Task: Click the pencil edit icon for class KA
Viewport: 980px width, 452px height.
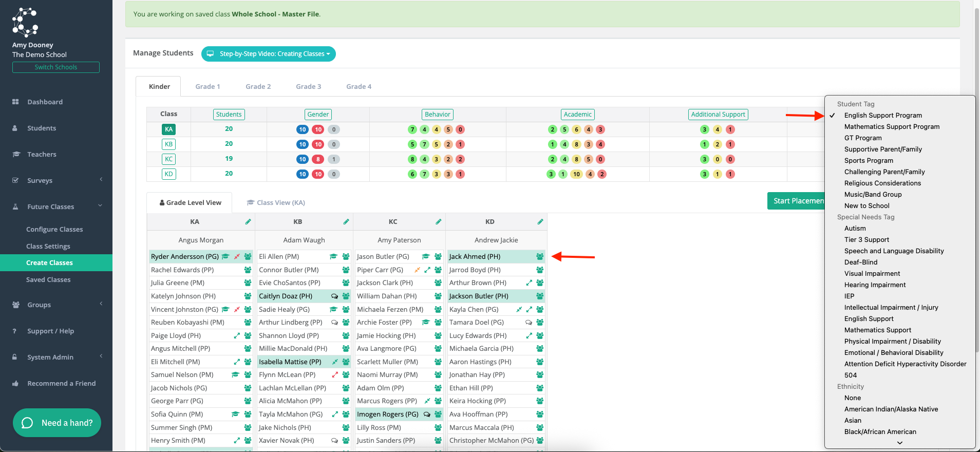Action: (x=248, y=222)
